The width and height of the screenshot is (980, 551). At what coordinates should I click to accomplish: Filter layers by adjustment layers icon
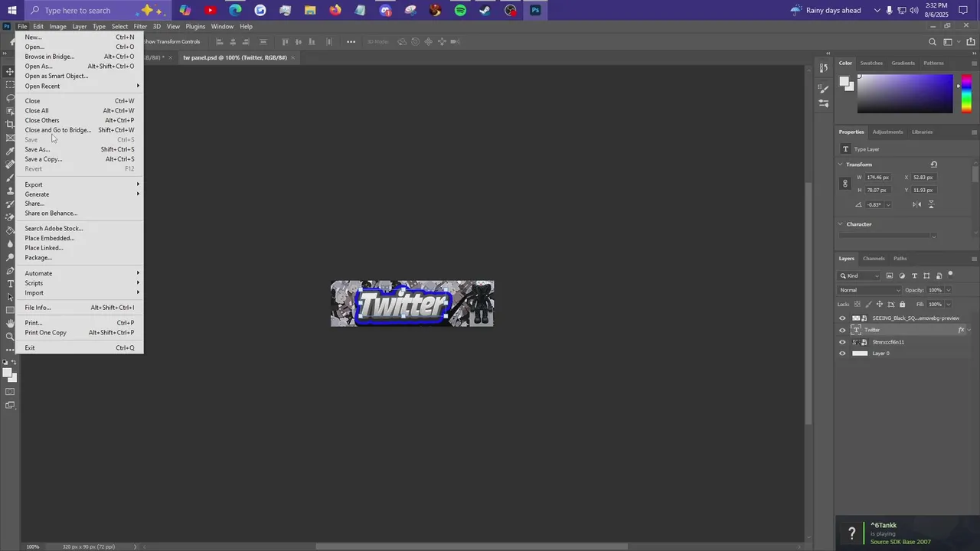[x=902, y=275]
